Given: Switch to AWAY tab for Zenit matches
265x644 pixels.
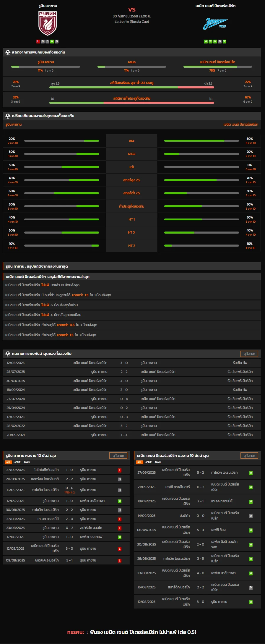Looking at the screenshot, I should pos(158,462).
